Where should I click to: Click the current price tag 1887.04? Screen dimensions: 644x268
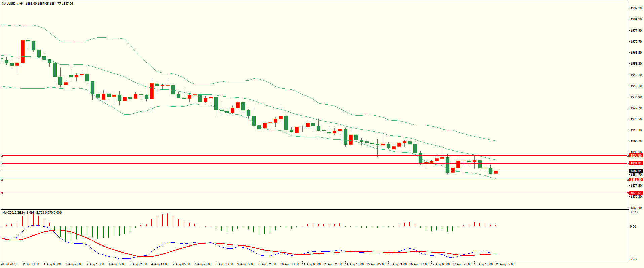tap(636, 171)
